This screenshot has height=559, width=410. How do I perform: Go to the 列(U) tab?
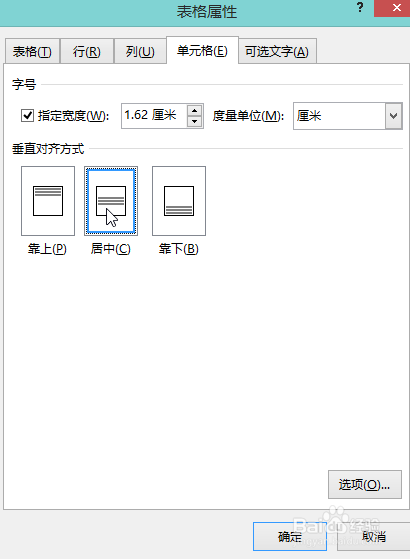click(140, 52)
